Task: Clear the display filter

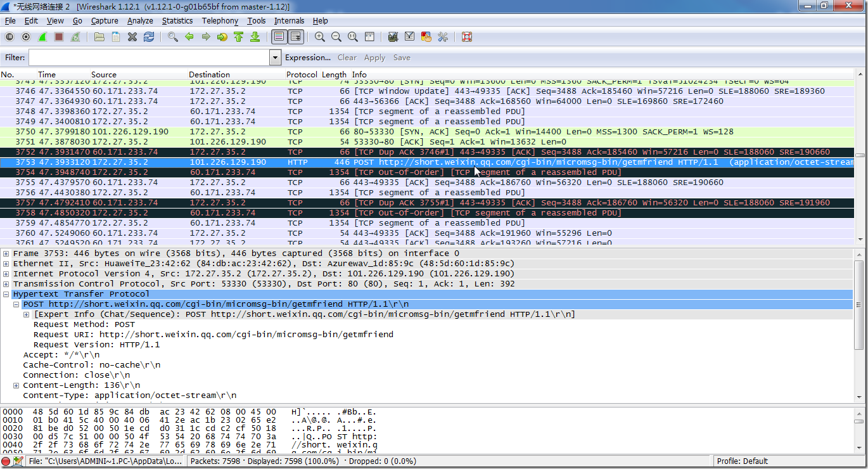Action: [347, 58]
